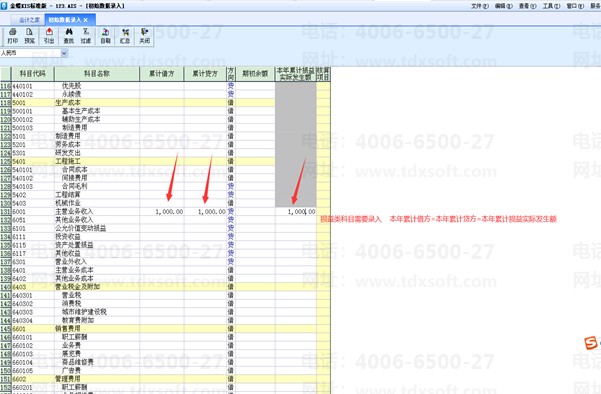
Task: Click the 销售费用 account name
Action: (x=68, y=329)
